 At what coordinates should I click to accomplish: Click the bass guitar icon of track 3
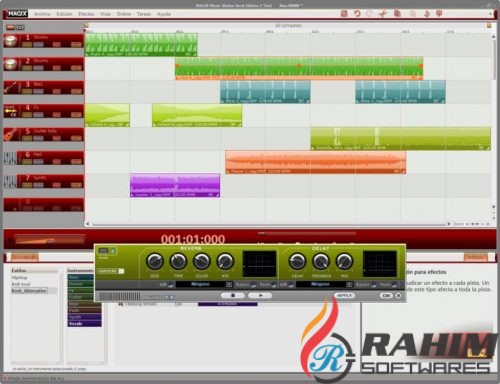click(11, 88)
